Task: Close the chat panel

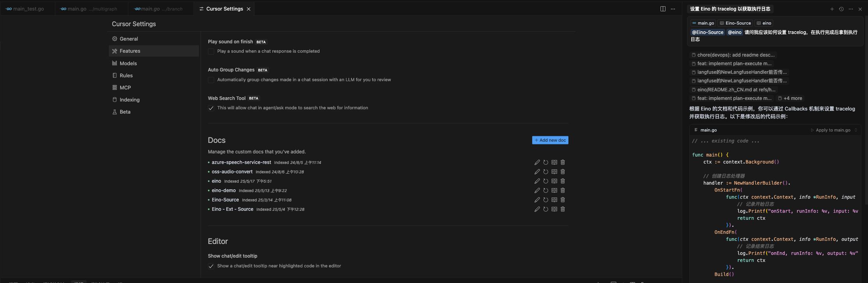Action: click(x=860, y=9)
